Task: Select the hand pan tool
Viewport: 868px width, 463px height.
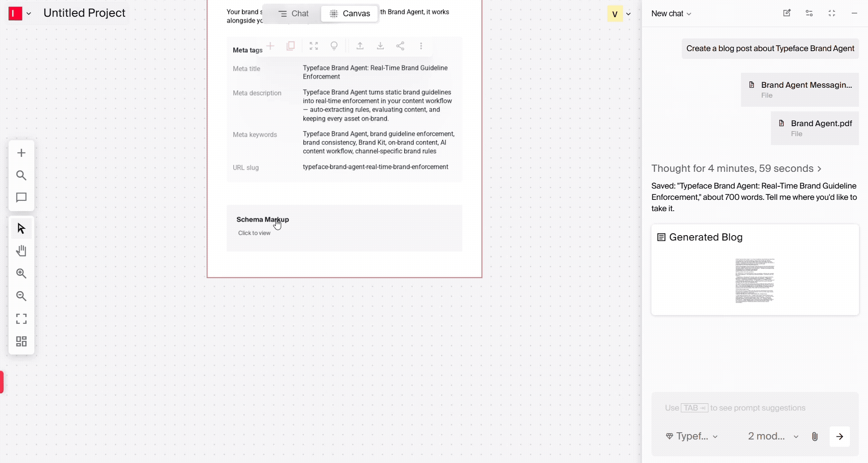Action: click(x=21, y=251)
